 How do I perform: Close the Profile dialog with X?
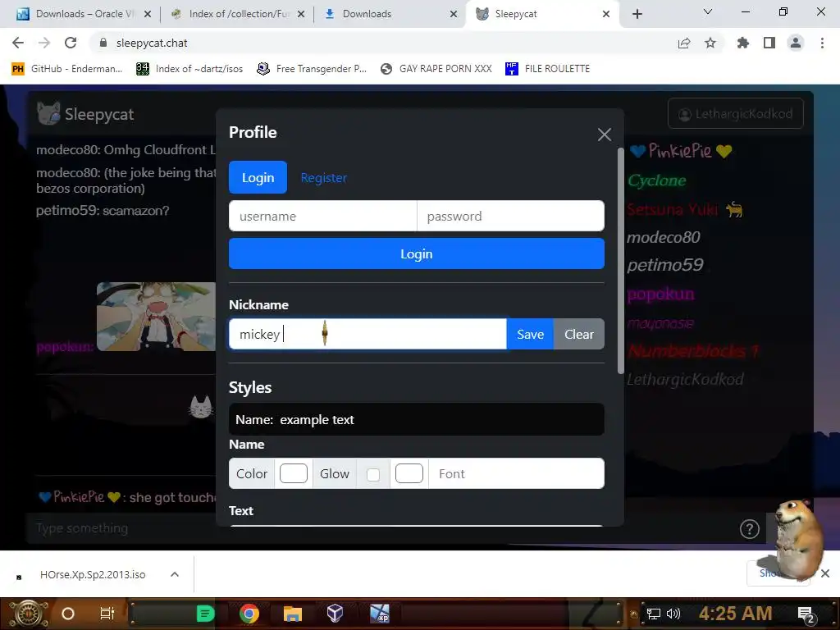[605, 135]
